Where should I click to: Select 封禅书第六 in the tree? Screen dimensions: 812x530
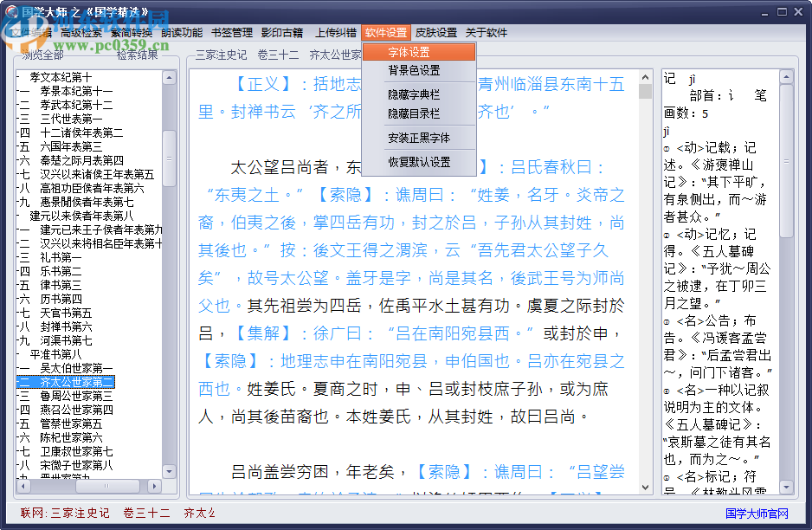click(66, 326)
